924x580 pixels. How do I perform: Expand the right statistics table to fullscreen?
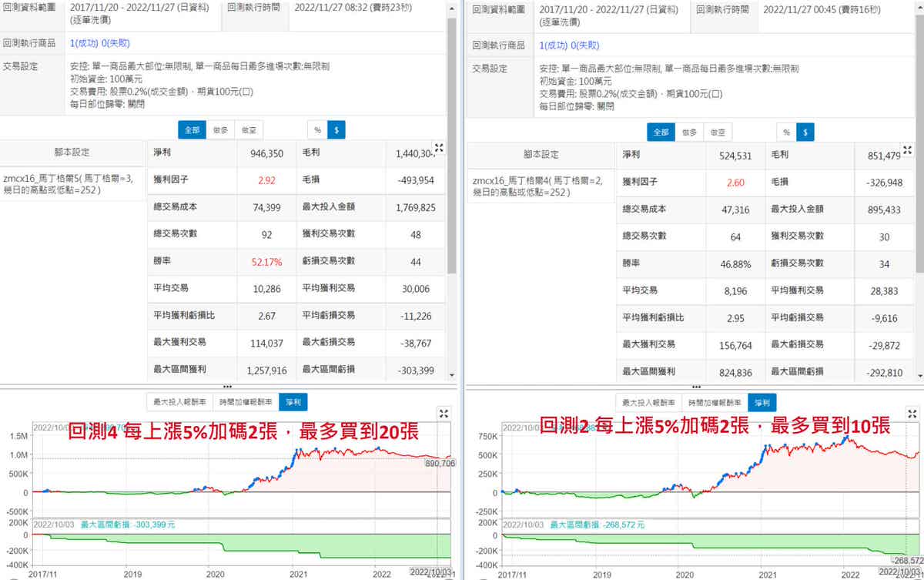[909, 149]
